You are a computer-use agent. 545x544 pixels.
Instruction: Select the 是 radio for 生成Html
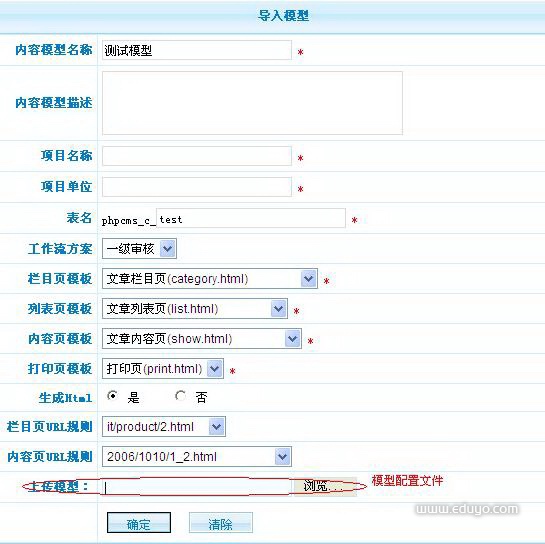(x=112, y=396)
